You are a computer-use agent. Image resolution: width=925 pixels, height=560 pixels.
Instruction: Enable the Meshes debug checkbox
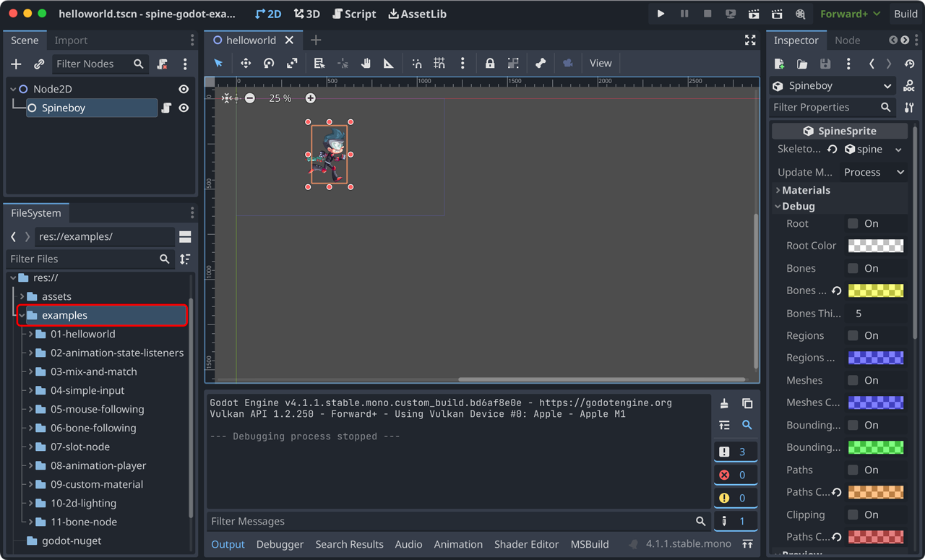point(853,380)
